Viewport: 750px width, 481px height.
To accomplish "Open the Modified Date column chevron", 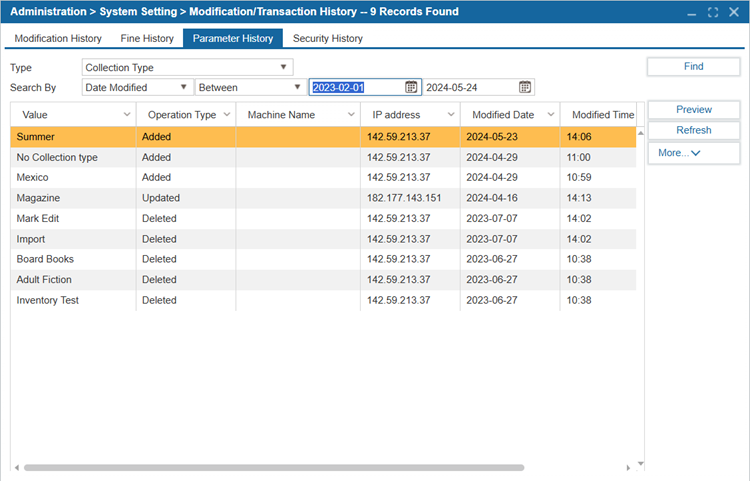I will 551,114.
